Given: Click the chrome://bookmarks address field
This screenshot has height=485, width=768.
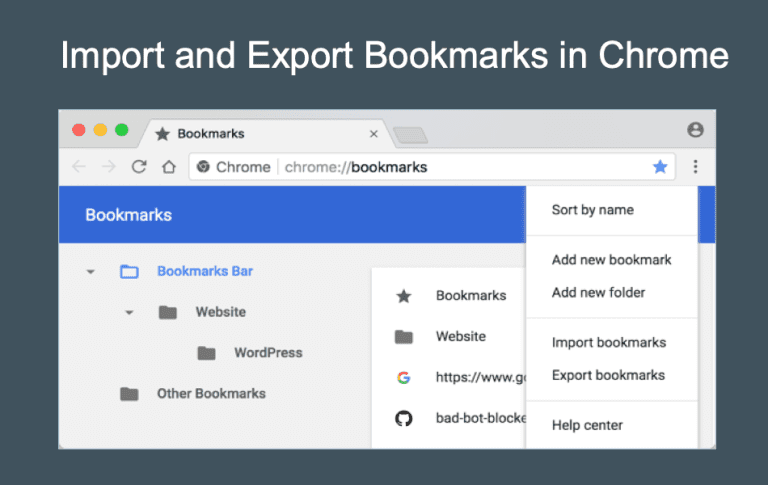Looking at the screenshot, I should coord(432,167).
